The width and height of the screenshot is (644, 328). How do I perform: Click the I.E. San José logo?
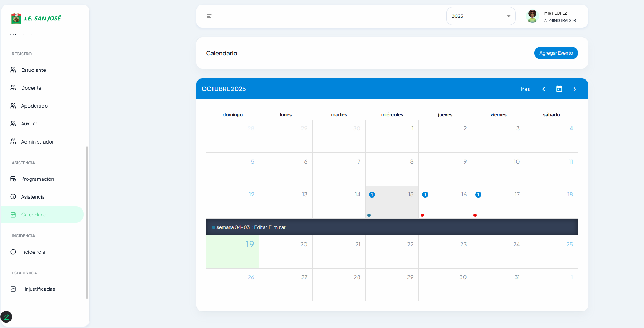(36, 18)
